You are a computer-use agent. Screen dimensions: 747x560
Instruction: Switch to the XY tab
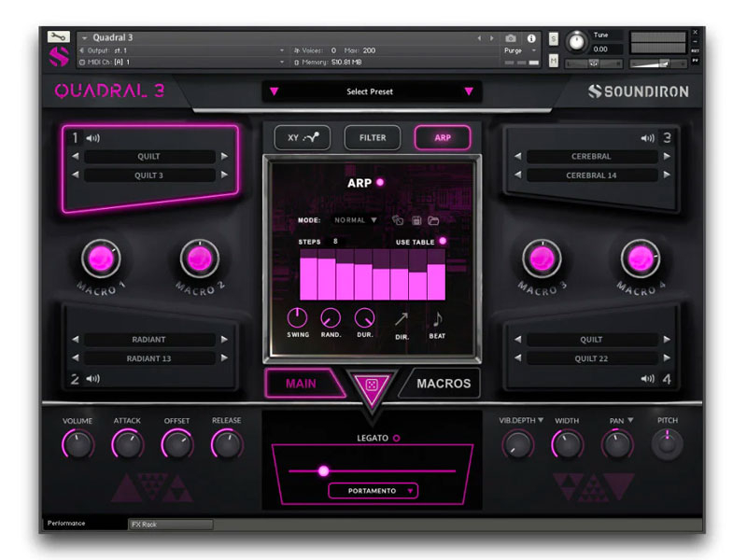tap(303, 137)
